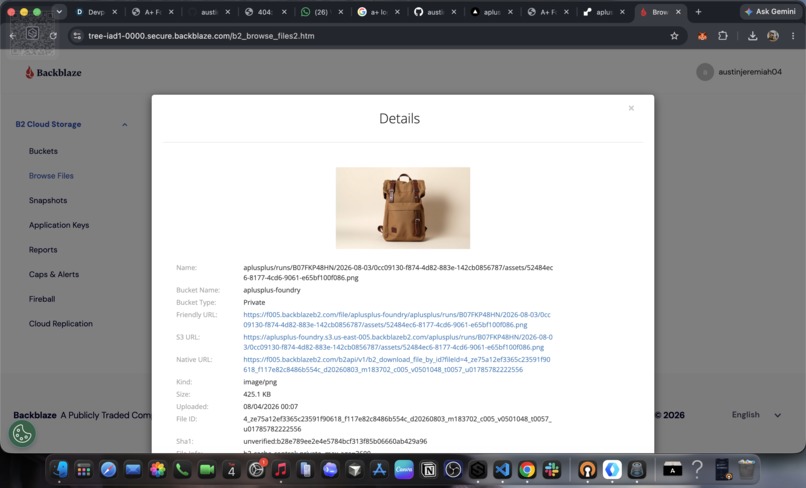
Task: Close the Details dialog with the X
Action: tap(631, 108)
